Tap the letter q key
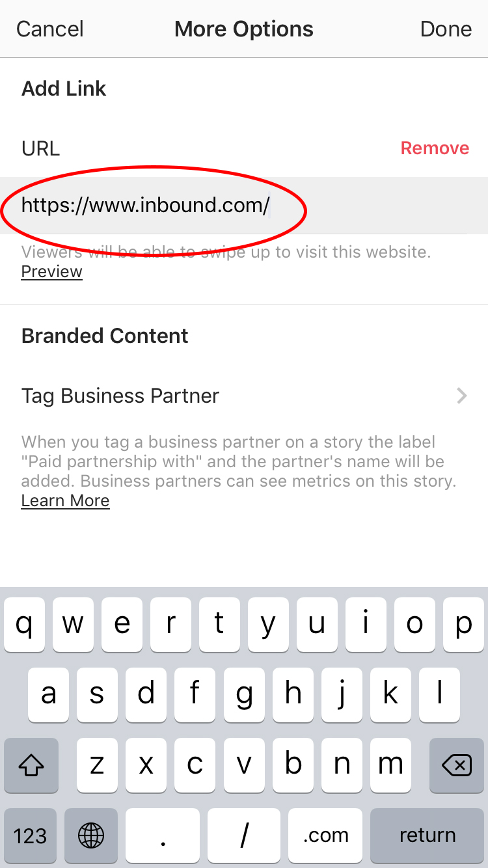 coord(24,624)
